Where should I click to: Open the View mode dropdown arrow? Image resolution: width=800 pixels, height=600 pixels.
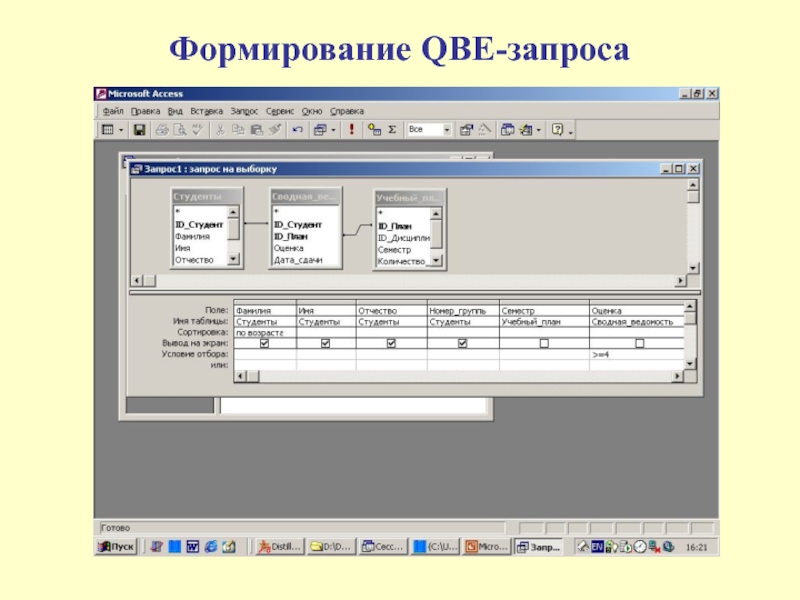121,130
